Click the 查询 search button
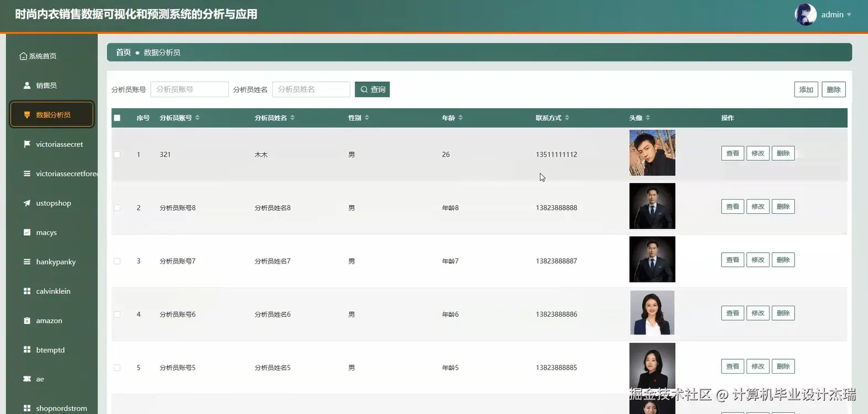Screen dimensions: 868x414 [x=372, y=89]
